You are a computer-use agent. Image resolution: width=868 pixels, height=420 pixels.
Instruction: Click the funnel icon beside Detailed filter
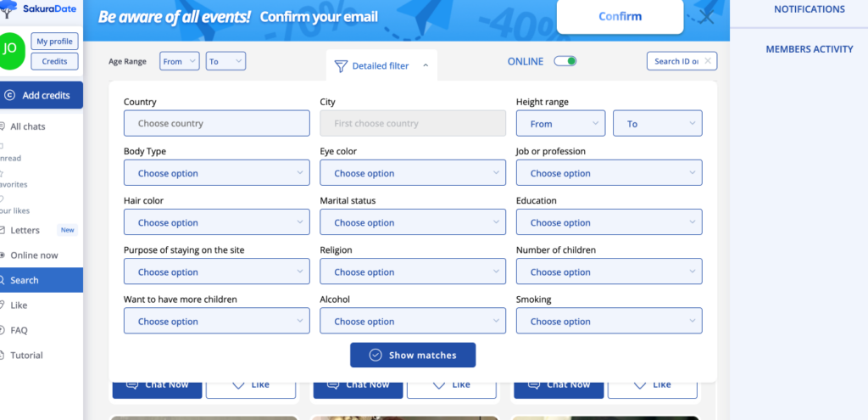(341, 66)
